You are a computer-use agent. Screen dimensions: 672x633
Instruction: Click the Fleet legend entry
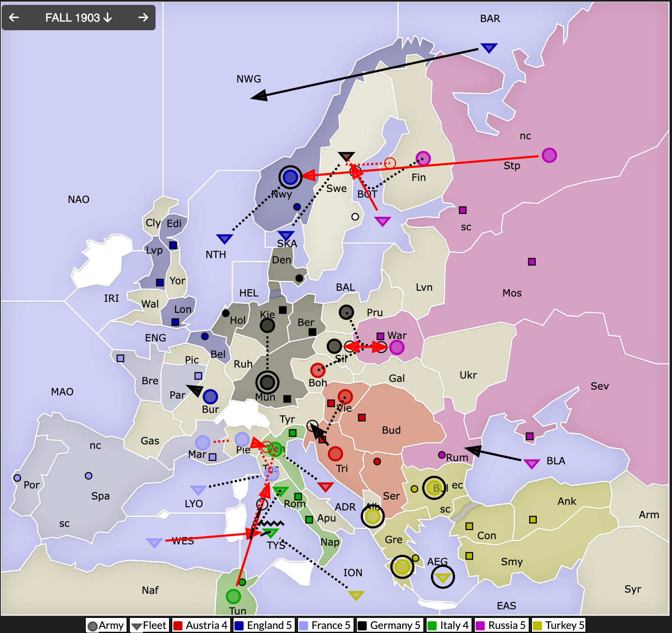(149, 625)
